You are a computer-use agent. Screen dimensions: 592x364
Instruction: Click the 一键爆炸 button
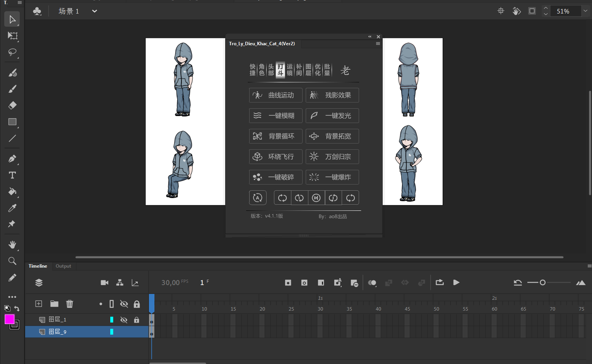332,177
